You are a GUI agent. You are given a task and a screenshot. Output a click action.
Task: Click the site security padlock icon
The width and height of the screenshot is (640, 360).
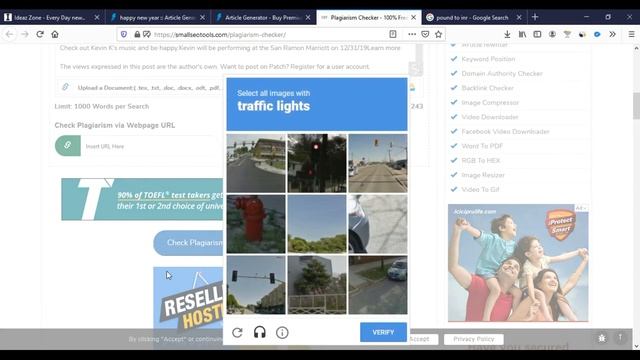tap(137, 35)
